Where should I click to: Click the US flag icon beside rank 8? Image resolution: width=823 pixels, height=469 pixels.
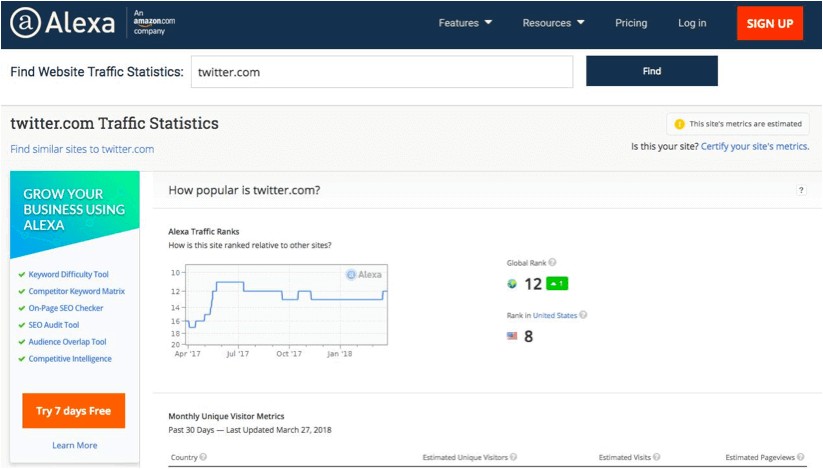[512, 336]
